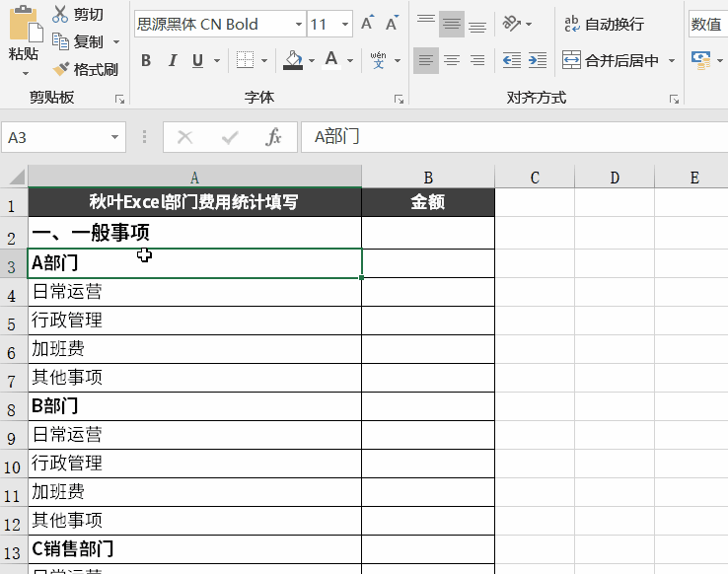Decrease indent icon
This screenshot has width=728, height=574.
512,60
